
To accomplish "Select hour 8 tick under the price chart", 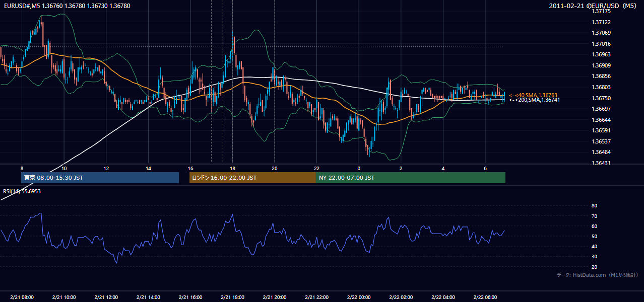I will point(22,168).
